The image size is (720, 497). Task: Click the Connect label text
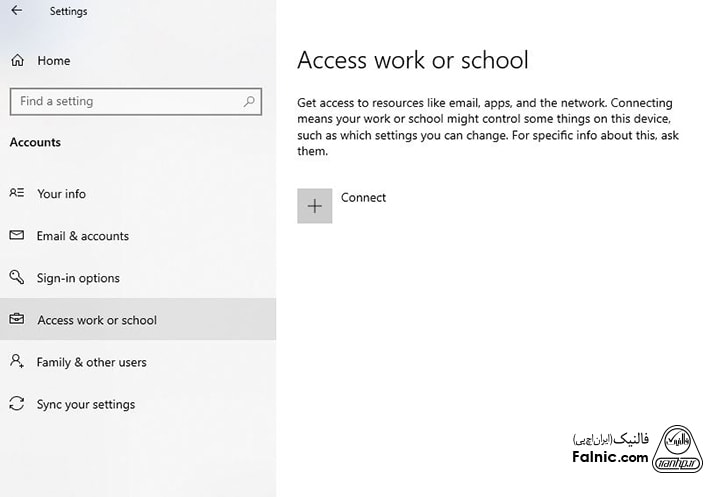point(363,198)
